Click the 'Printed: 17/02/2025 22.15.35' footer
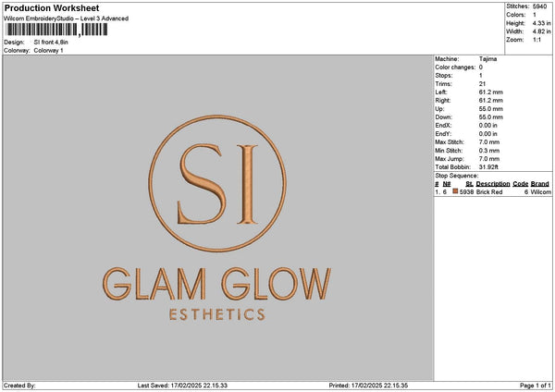The width and height of the screenshot is (555, 392). click(368, 386)
